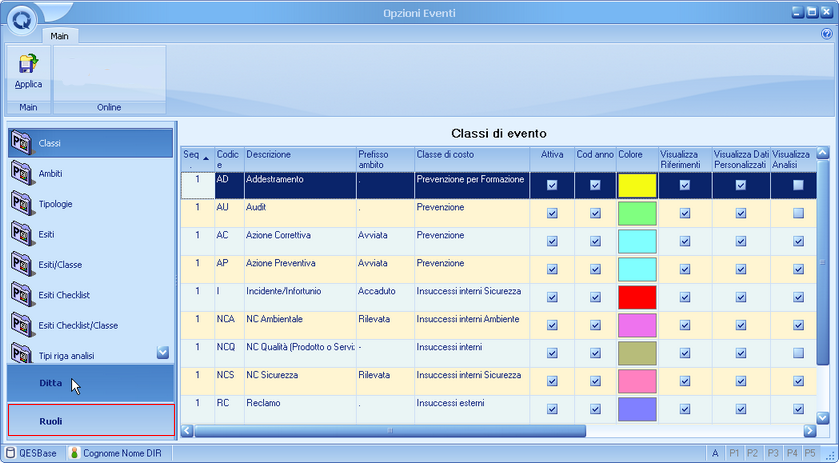839x463 pixels.
Task: Toggle Attiva checkbox for Reclamo row
Action: coord(552,409)
